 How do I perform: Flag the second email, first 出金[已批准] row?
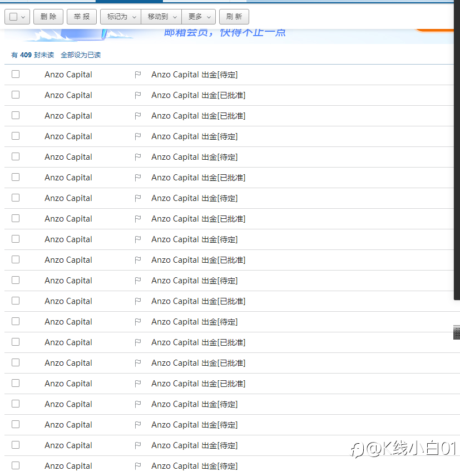tap(138, 95)
